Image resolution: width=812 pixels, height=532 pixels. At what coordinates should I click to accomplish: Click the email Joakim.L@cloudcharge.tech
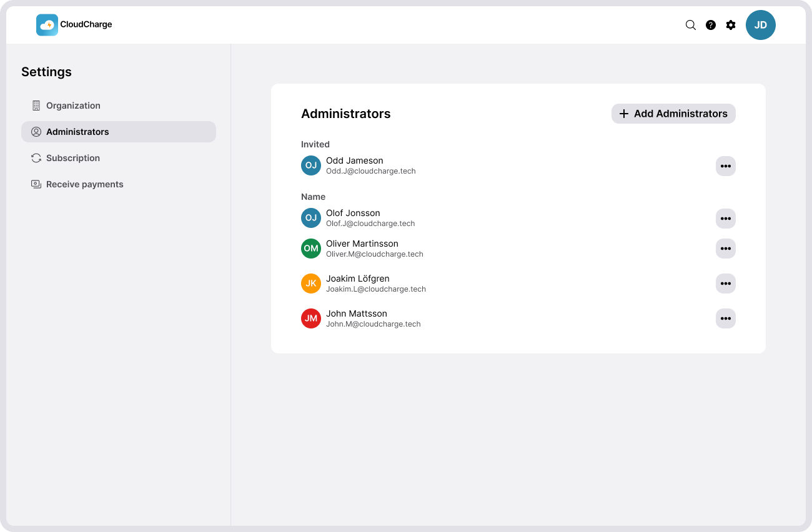click(x=376, y=289)
